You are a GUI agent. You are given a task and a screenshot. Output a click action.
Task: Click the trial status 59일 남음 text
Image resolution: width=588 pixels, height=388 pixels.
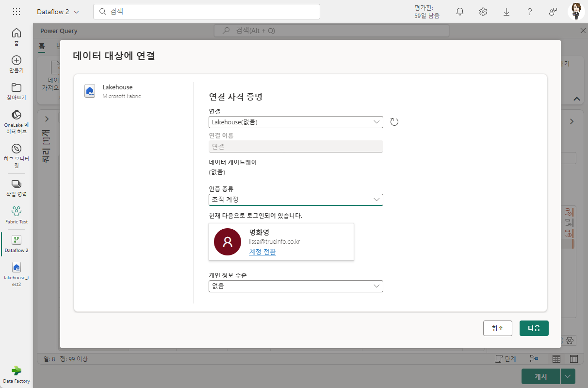pyautogui.click(x=427, y=16)
